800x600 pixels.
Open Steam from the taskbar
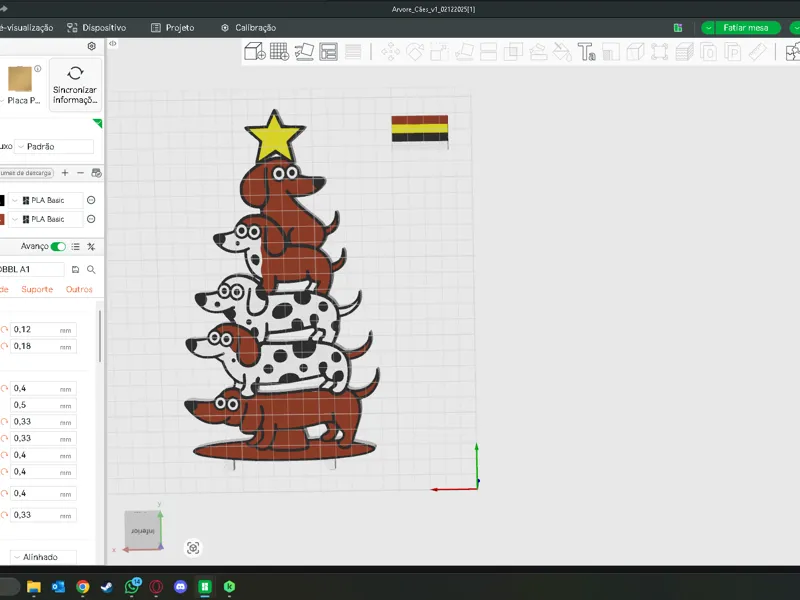pyautogui.click(x=107, y=587)
